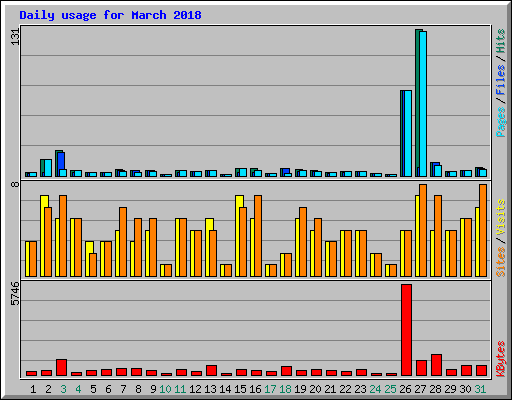Screen dimensions: 512x400
Task: Click green day label 18 on the x-axis
Action: (285, 389)
